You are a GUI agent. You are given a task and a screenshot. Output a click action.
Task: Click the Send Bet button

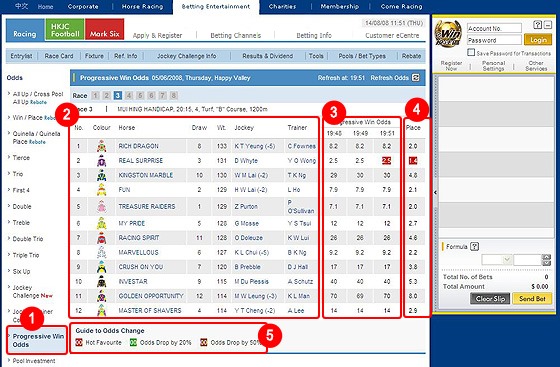(532, 299)
